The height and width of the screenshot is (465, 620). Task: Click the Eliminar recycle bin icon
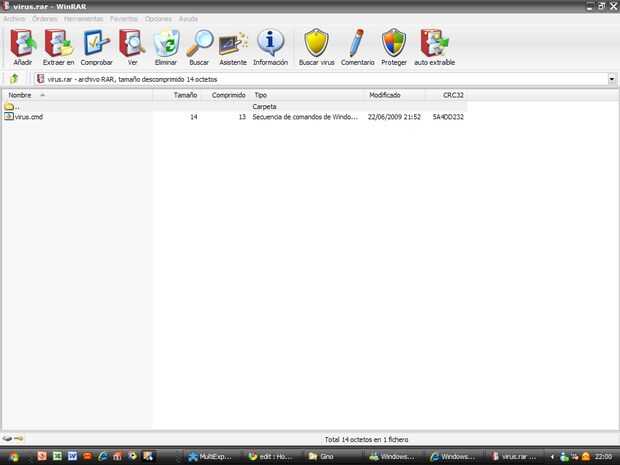(x=166, y=43)
